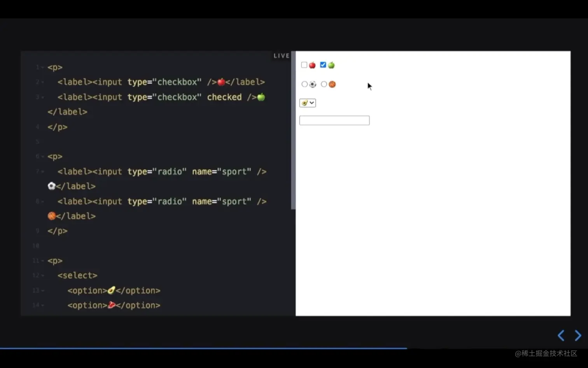Image resolution: width=588 pixels, height=368 pixels.
Task: Click the green apple emoji in code
Action: tap(261, 97)
